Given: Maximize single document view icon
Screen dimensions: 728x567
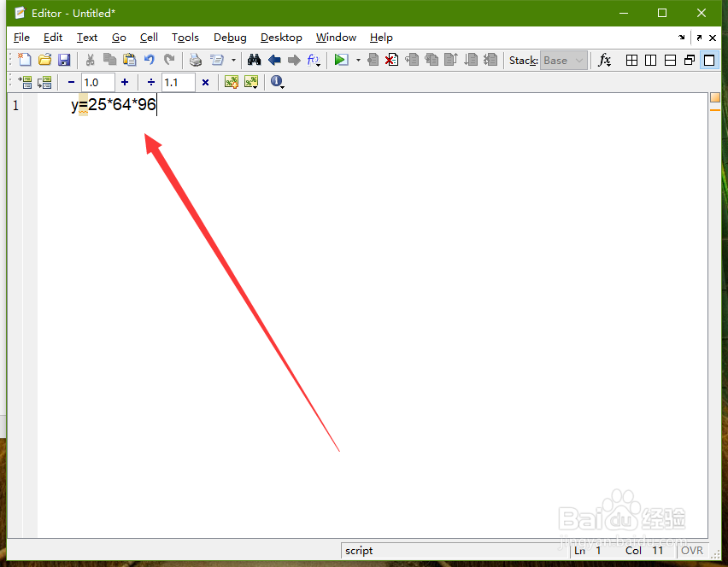Looking at the screenshot, I should click(x=709, y=61).
